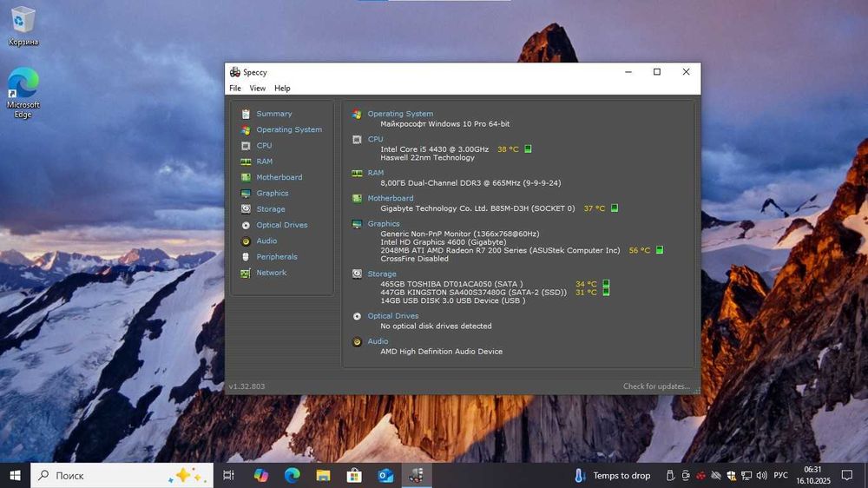The image size is (868, 488).
Task: Click the board icon beside sidebar Motherboard
Action: click(246, 177)
